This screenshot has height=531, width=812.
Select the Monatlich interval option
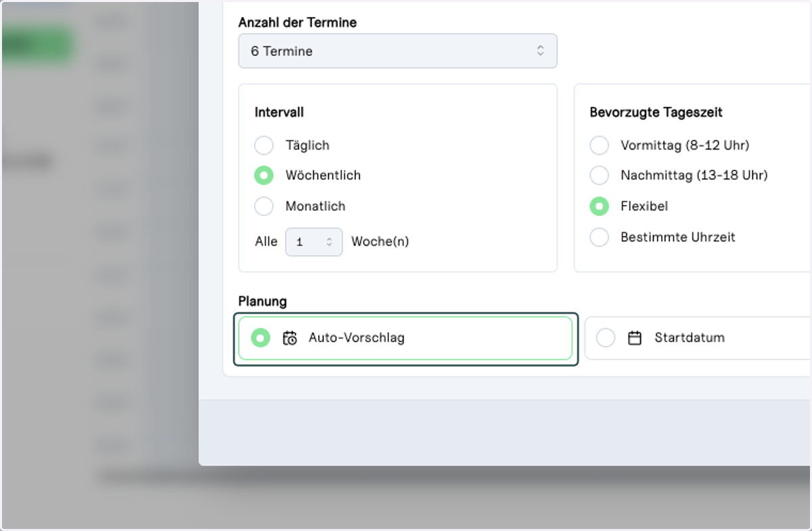point(263,206)
